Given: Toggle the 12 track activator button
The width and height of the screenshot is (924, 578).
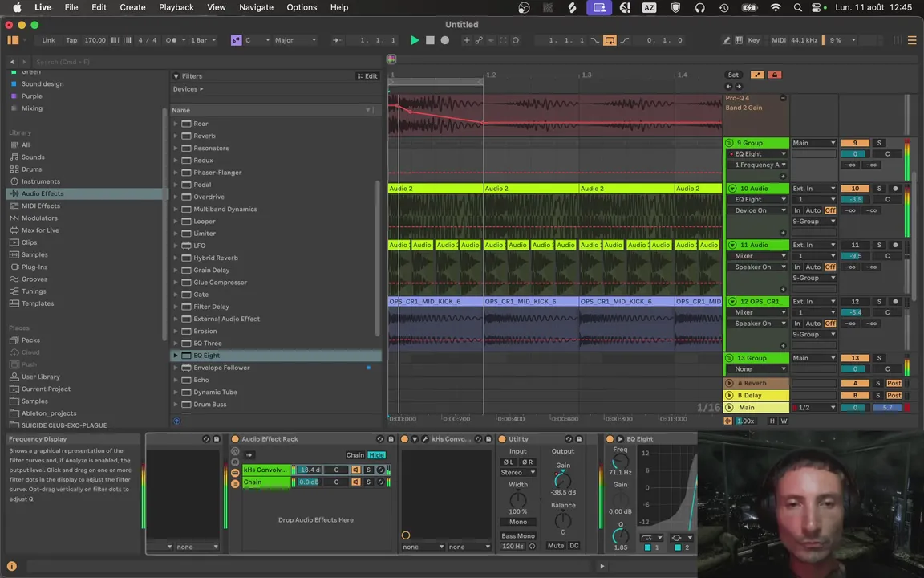Looking at the screenshot, I should coord(855,301).
